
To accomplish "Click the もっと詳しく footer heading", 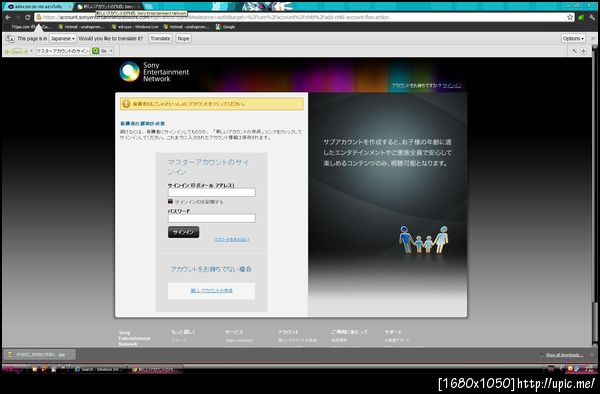I will (x=183, y=332).
